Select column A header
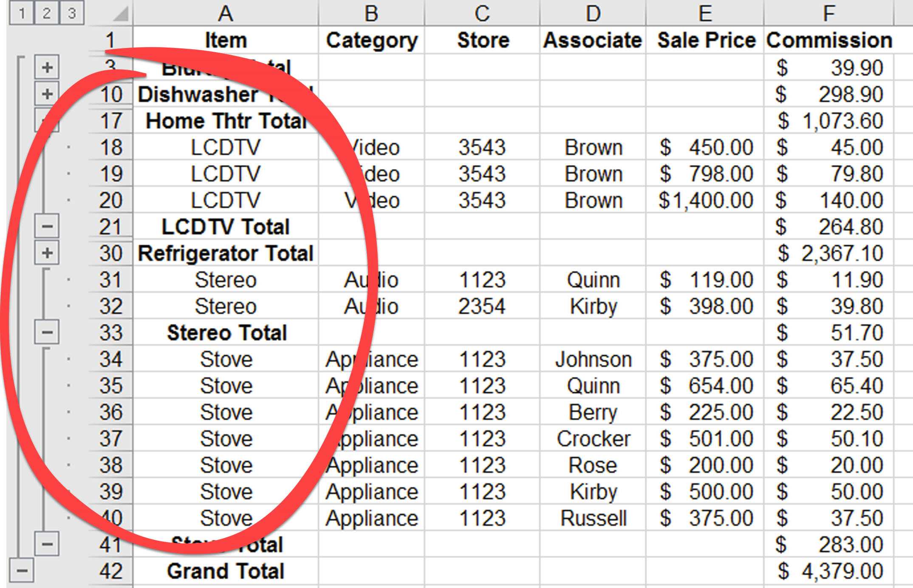Screen dimensions: 913x588 tap(226, 13)
